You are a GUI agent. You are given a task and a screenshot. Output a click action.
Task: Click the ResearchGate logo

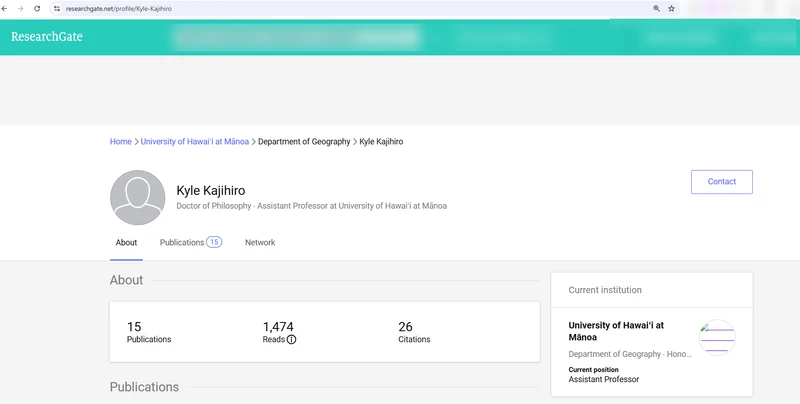point(47,37)
